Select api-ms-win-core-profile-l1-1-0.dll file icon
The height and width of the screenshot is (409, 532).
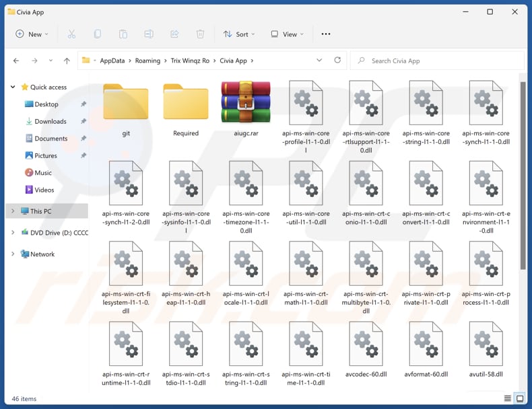[x=306, y=103]
